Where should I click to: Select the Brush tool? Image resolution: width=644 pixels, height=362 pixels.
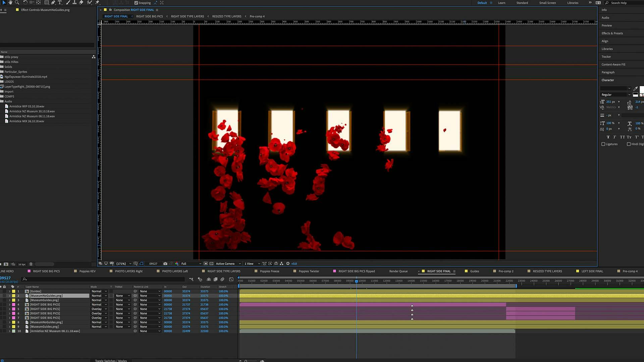pyautogui.click(x=68, y=3)
